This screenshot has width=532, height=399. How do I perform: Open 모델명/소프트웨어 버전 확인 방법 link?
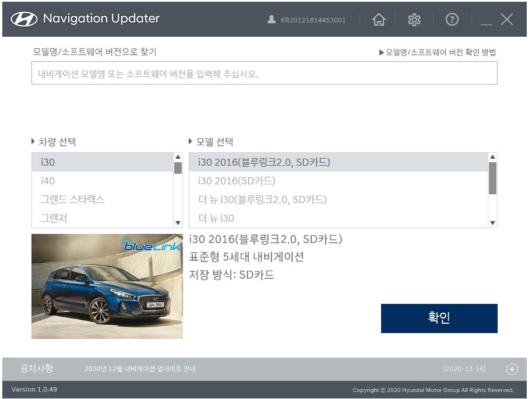pyautogui.click(x=438, y=52)
